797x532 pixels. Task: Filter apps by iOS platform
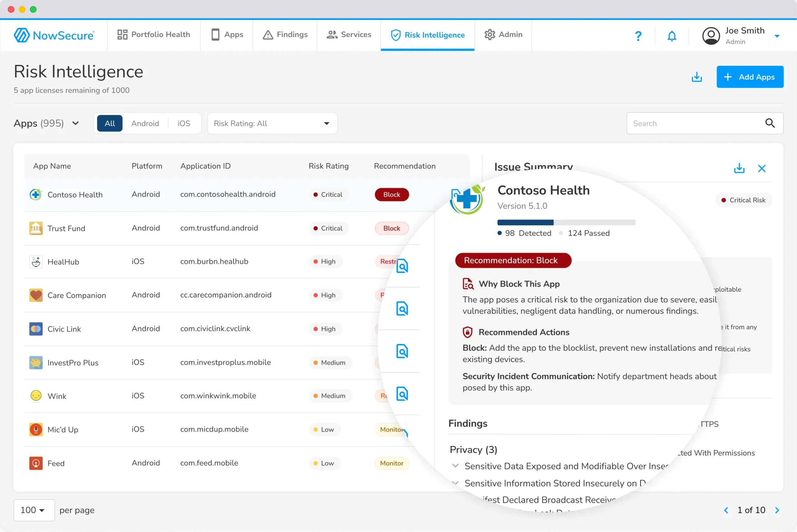click(184, 123)
